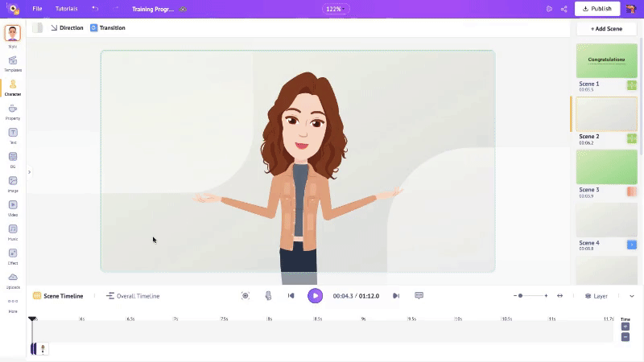This screenshot has height=362, width=644.
Task: Click the undo arrow in top bar
Action: [95, 9]
